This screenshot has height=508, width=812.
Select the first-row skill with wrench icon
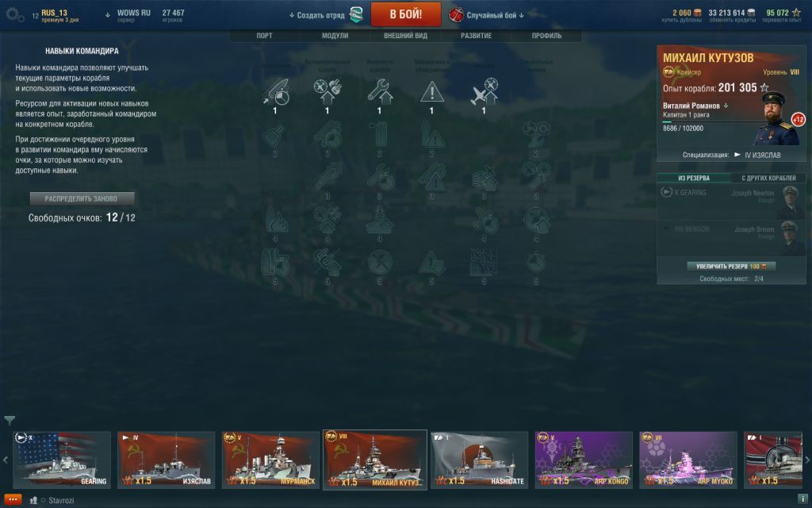[380, 92]
